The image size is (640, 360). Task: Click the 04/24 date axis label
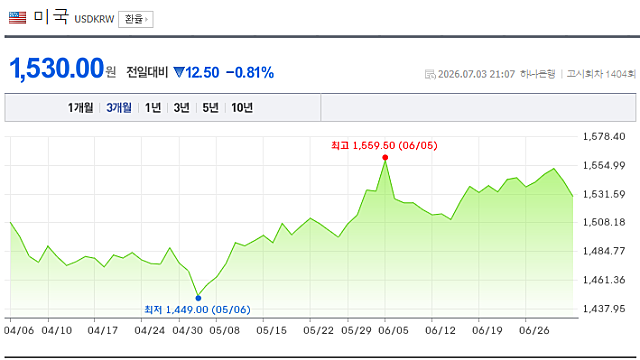(150, 331)
